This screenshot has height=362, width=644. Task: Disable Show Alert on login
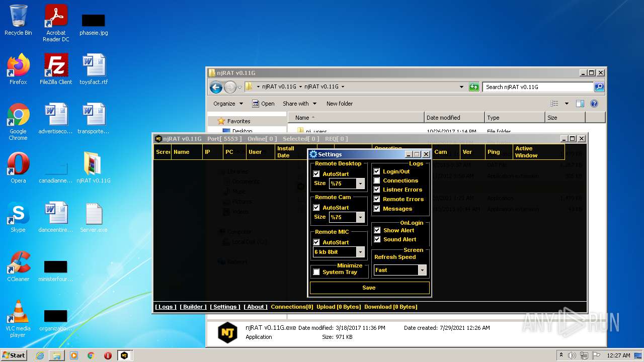click(x=377, y=230)
